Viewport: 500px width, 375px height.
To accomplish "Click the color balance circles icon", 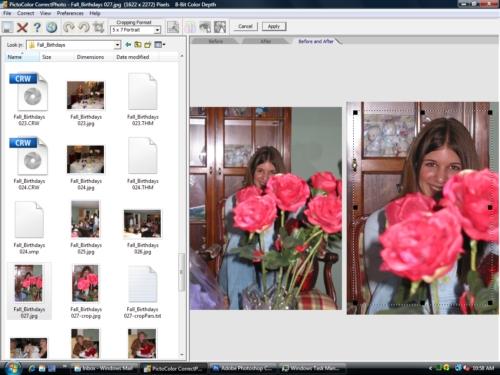I will point(190,27).
